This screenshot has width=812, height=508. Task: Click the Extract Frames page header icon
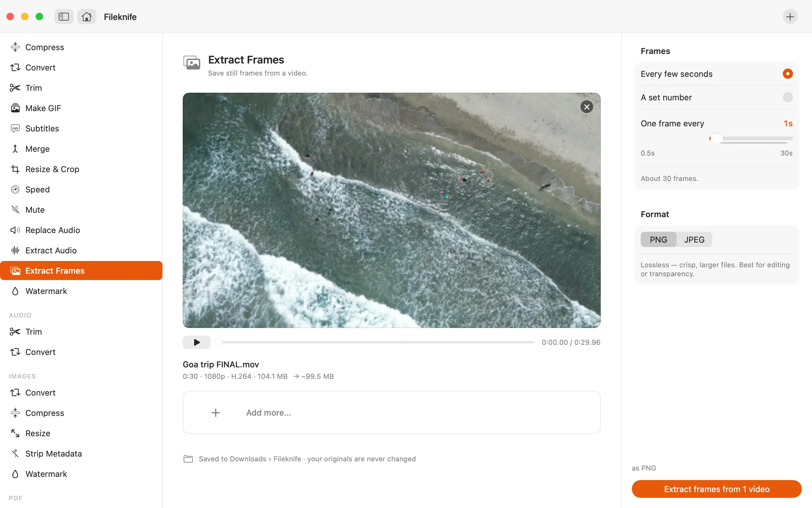[192, 63]
